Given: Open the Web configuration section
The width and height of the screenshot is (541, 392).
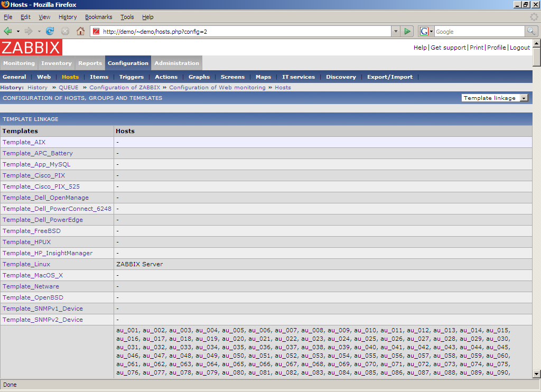Looking at the screenshot, I should (x=44, y=77).
